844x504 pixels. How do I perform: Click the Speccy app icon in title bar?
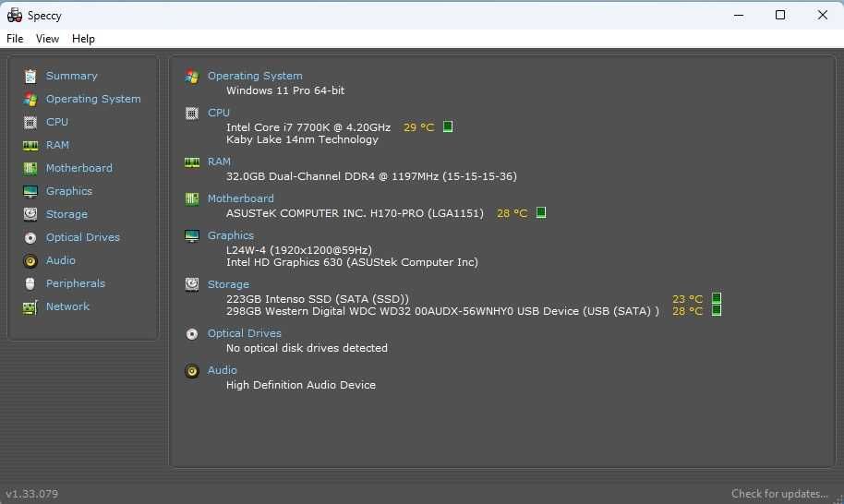(x=15, y=15)
